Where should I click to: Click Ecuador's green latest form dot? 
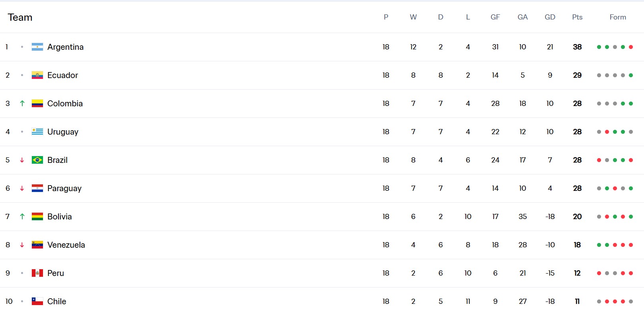click(x=631, y=75)
